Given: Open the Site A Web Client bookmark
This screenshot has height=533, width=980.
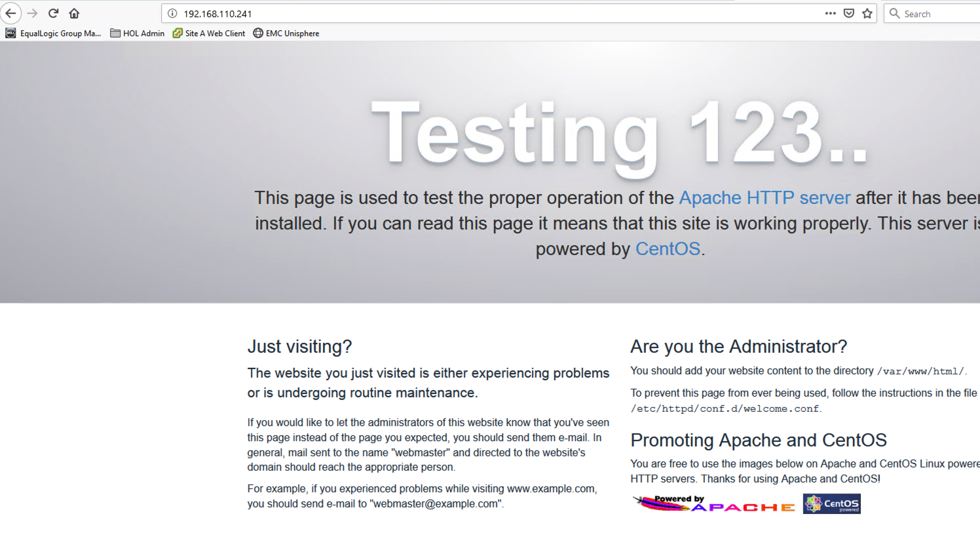Looking at the screenshot, I should [209, 33].
